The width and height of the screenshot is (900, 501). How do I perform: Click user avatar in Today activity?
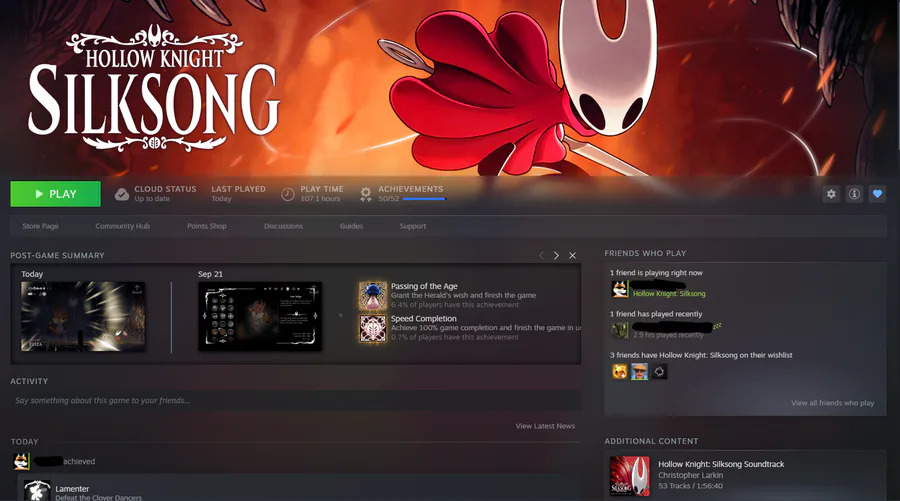[x=21, y=461]
